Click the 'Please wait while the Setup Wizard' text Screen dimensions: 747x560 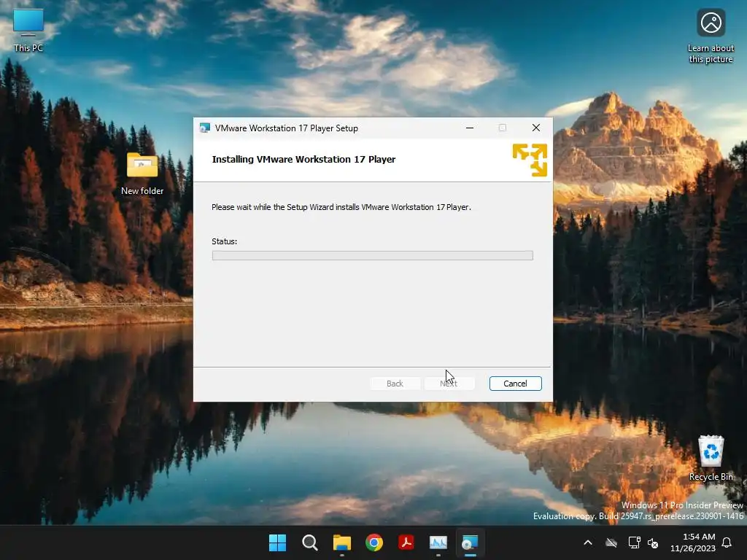pos(341,207)
